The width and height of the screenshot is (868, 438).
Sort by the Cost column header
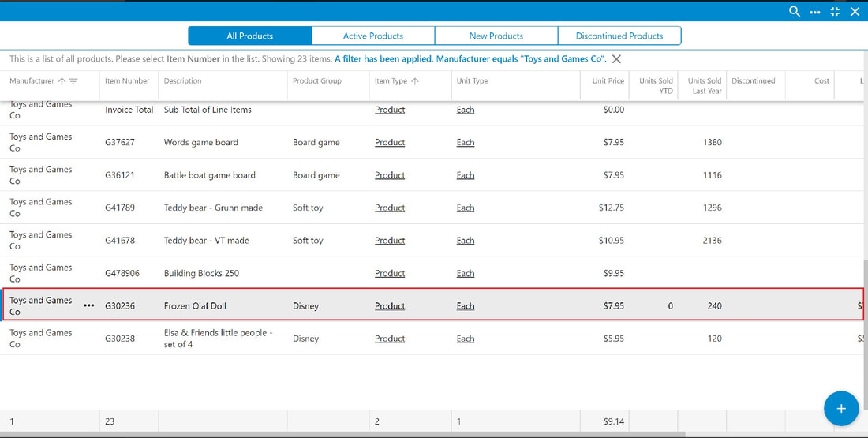[x=821, y=80]
